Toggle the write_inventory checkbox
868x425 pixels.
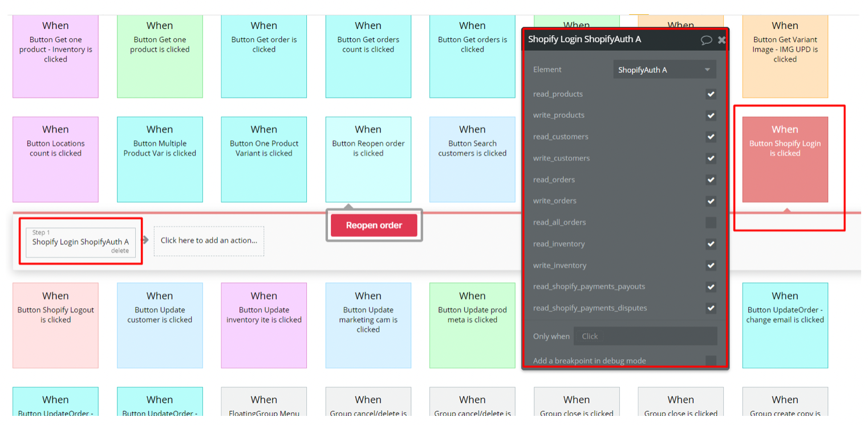coord(711,265)
